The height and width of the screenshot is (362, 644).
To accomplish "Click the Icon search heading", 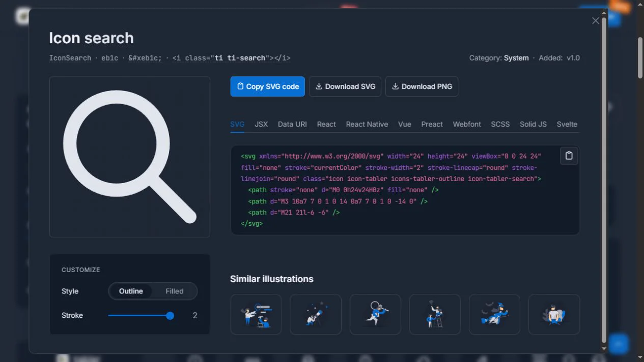I will [91, 38].
